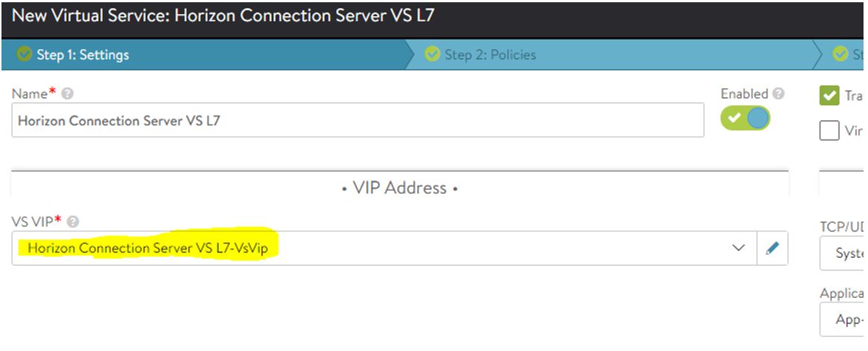This screenshot has width=868, height=351.
Task: Click in the Name input field
Action: (x=357, y=119)
